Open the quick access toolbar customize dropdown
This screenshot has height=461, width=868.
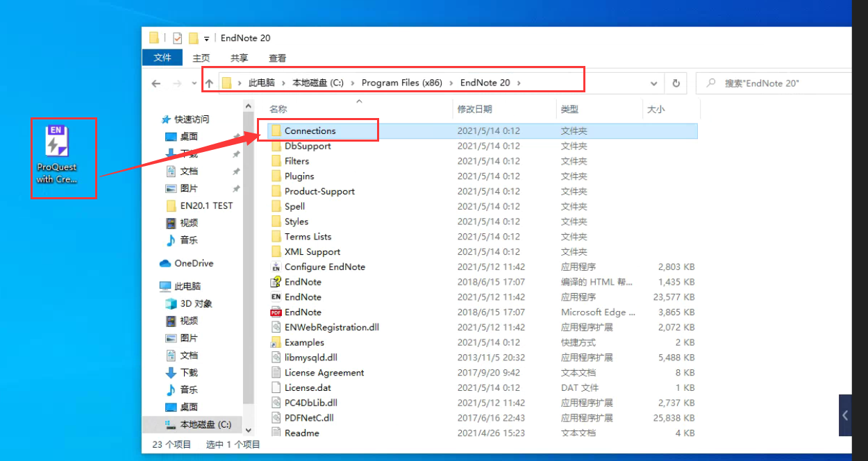click(x=207, y=39)
